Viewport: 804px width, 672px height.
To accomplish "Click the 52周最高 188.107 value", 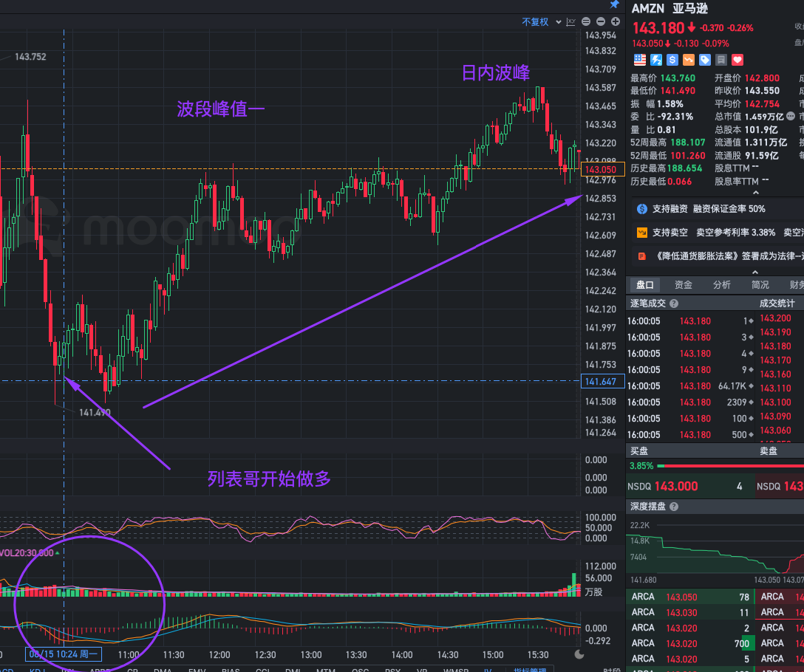I will pyautogui.click(x=687, y=143).
